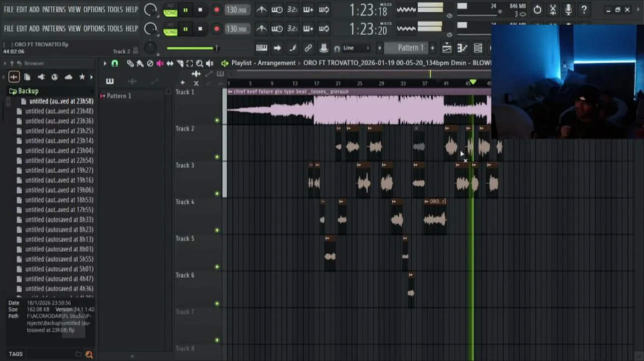644x361 pixels.
Task: Toggle the green mute dot on Track 4
Action: 217,230
